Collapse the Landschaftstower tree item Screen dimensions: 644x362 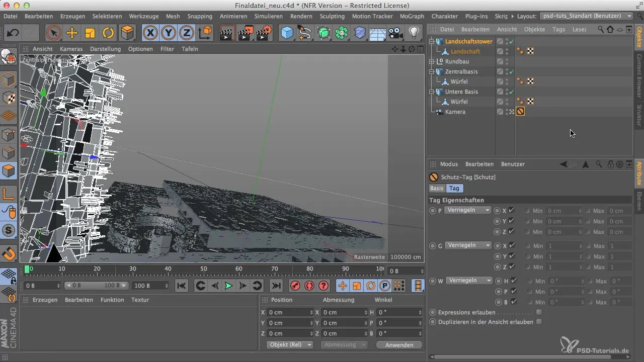click(431, 41)
